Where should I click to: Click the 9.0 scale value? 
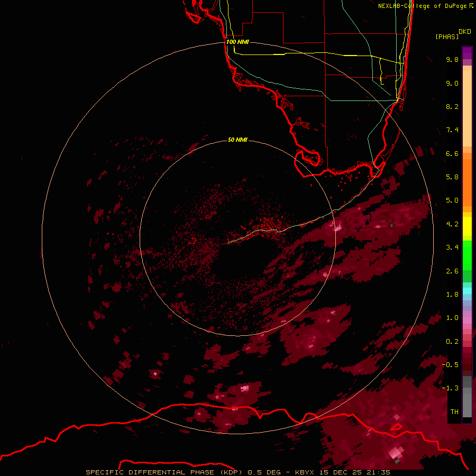pos(452,83)
